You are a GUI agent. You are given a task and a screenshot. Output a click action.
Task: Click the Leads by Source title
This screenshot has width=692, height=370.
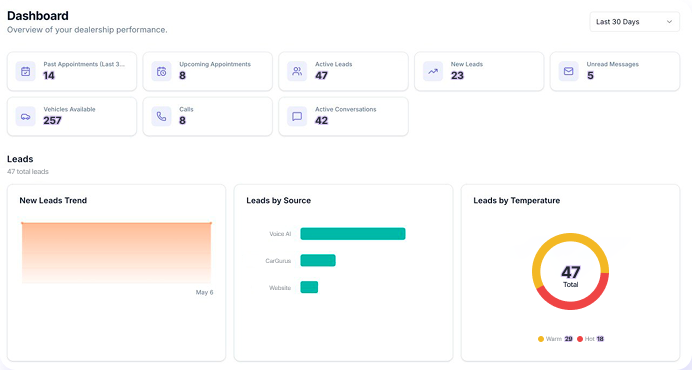coord(278,200)
